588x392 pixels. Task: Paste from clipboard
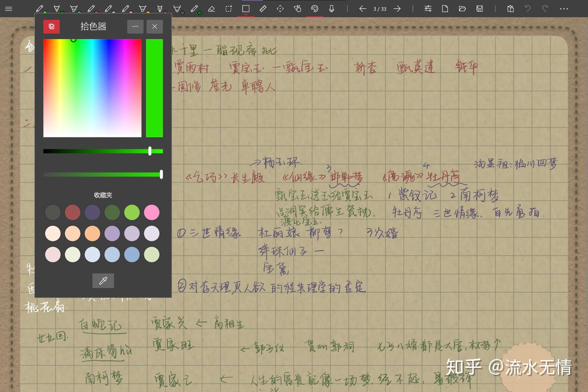pos(510,9)
